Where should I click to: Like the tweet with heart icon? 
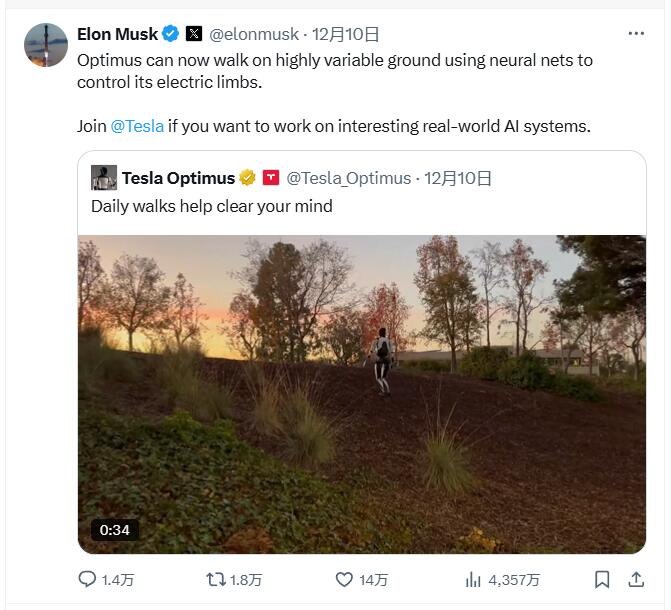click(344, 579)
